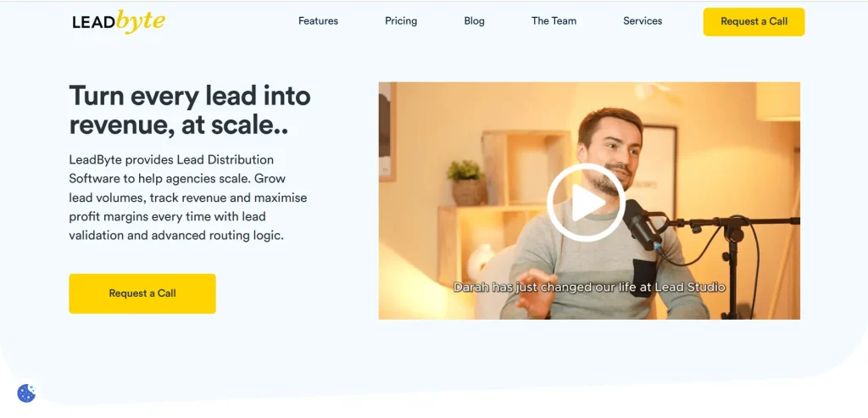
Task: Open the Features menu item
Action: [318, 21]
